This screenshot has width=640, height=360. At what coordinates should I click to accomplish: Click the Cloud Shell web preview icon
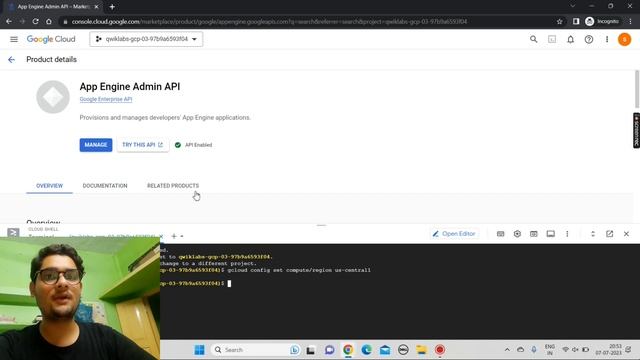pos(533,234)
